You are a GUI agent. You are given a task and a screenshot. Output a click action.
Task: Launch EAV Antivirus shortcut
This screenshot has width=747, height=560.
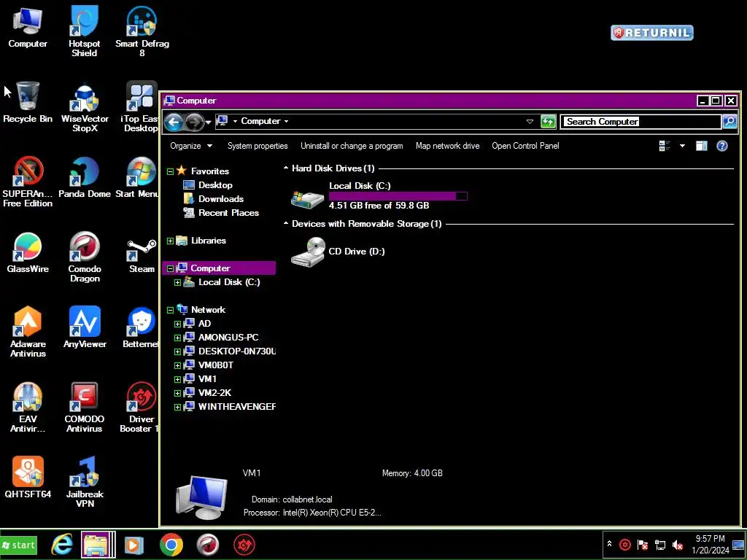click(28, 407)
